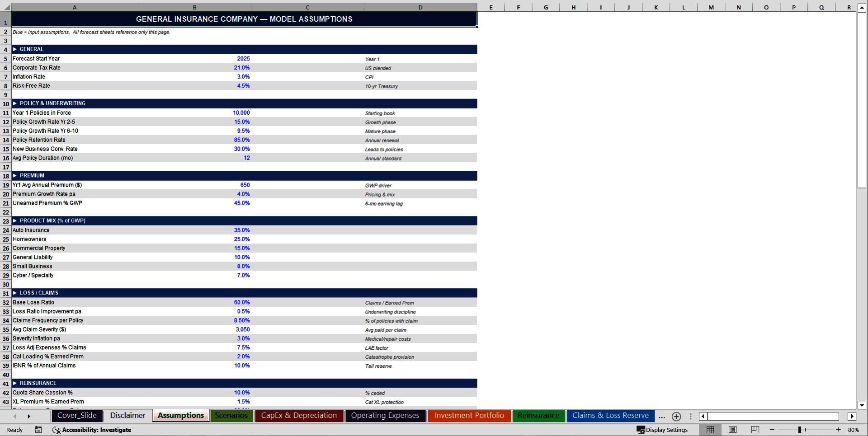Open Page Break Preview via status bar icon

(x=755, y=430)
